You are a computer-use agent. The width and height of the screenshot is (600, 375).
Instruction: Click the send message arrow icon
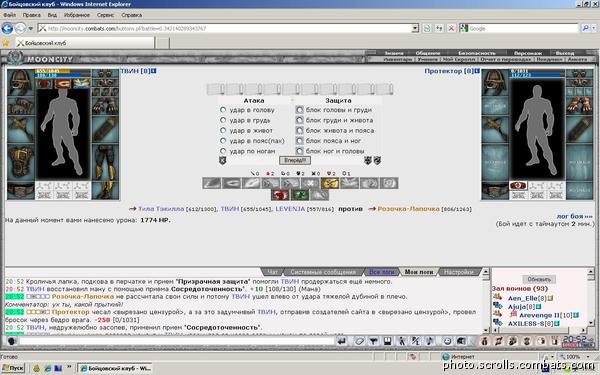coord(342,341)
